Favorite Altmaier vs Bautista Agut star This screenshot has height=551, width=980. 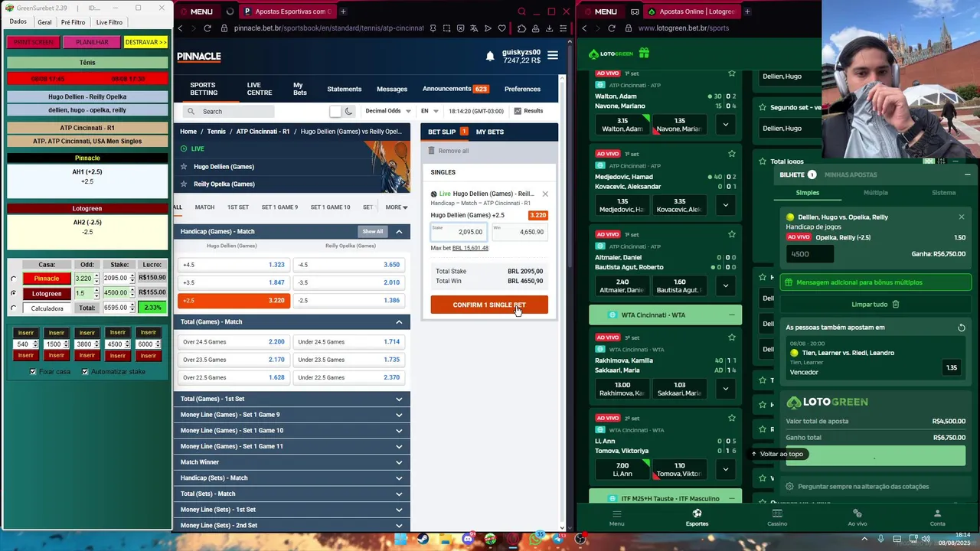pos(732,234)
